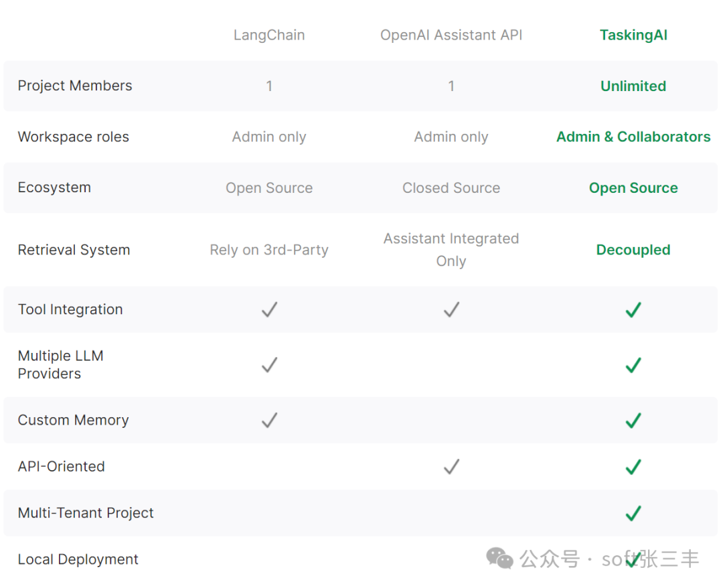The height and width of the screenshot is (588, 723).
Task: Click the green "Unlimited" text
Action: click(x=633, y=86)
